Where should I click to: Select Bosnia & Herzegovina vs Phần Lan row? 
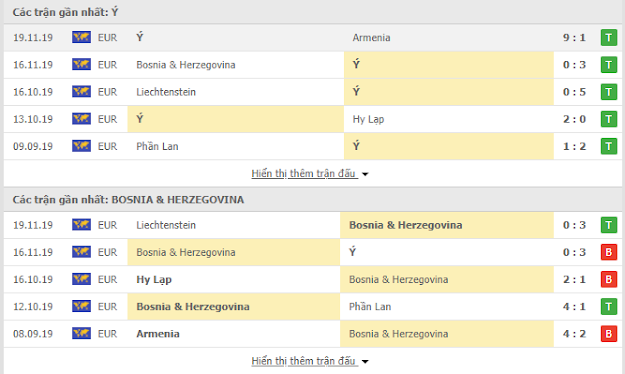(x=313, y=306)
